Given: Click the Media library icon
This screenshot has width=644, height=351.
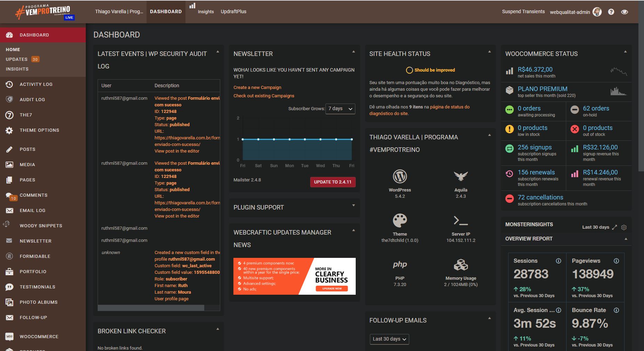Looking at the screenshot, I should (9, 165).
